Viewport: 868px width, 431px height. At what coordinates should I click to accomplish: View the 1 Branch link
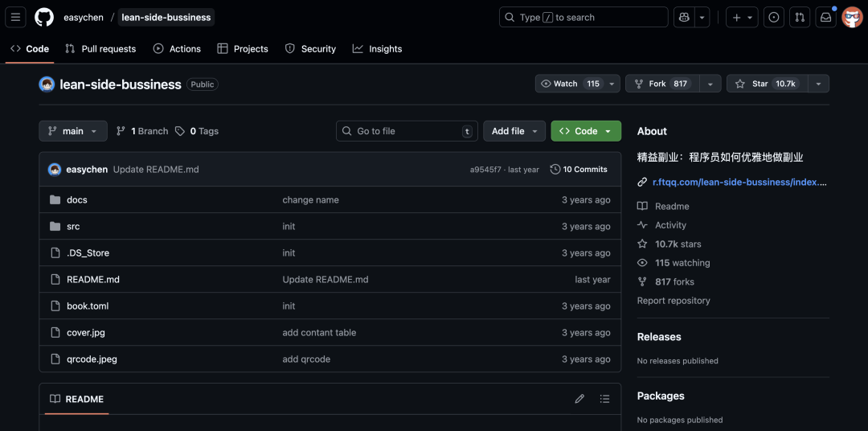[142, 131]
